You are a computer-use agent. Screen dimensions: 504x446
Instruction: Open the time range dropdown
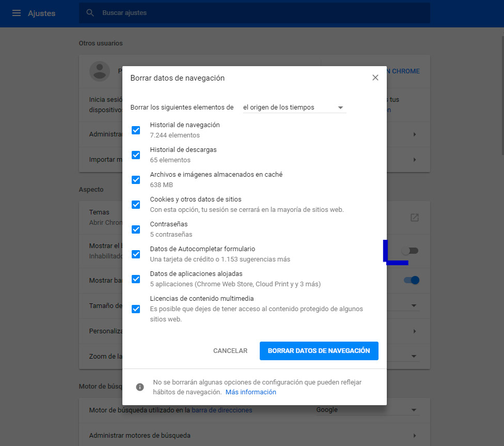click(x=294, y=107)
